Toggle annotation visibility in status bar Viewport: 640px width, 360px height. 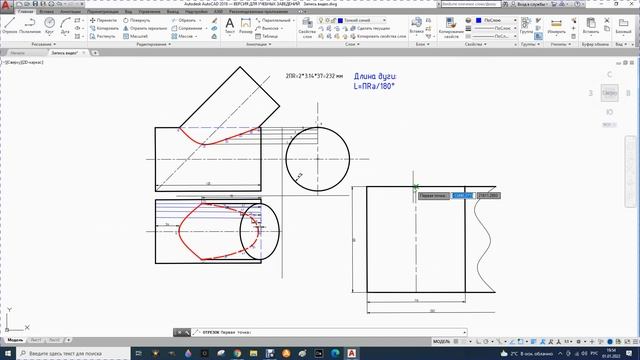coord(543,342)
